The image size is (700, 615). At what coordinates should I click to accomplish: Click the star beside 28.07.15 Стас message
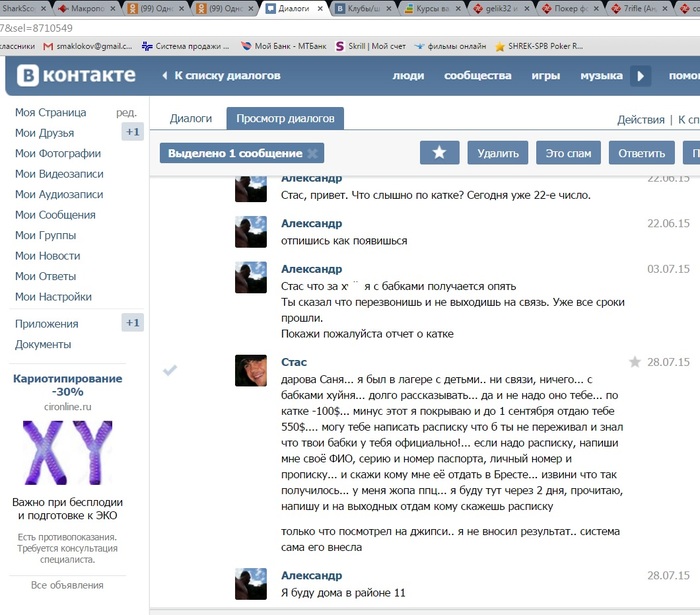(x=635, y=362)
